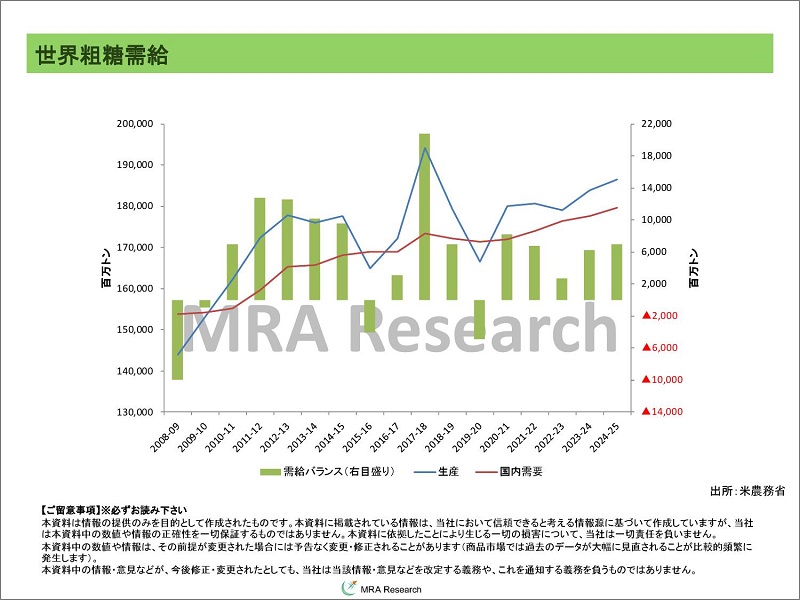The width and height of the screenshot is (800, 600).
Task: Select the chart title 世界粗糖需給
Action: pos(102,55)
